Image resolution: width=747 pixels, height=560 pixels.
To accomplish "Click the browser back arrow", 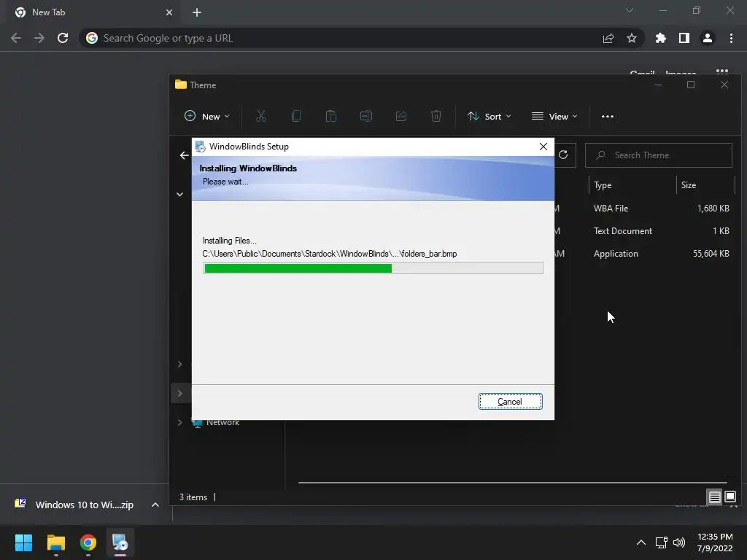I will pos(16,38).
